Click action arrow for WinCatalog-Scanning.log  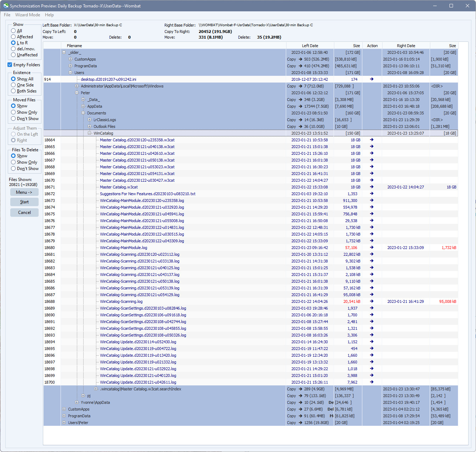pyautogui.click(x=372, y=301)
